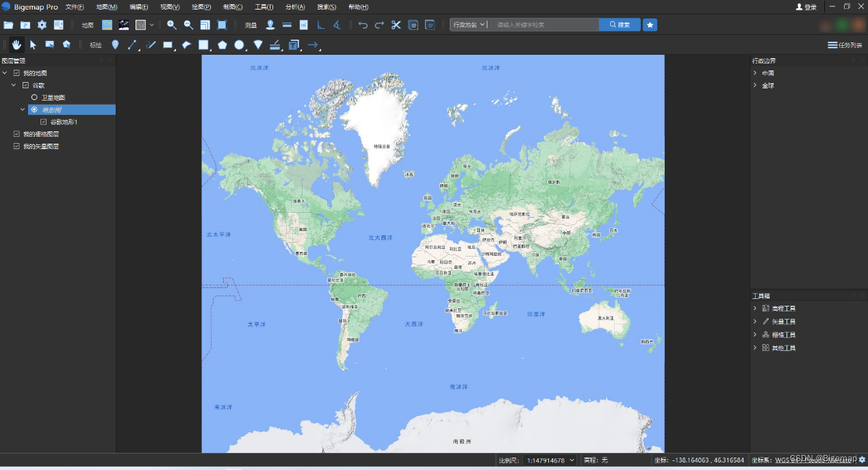Click the settings gear toolbar icon

tap(42, 25)
